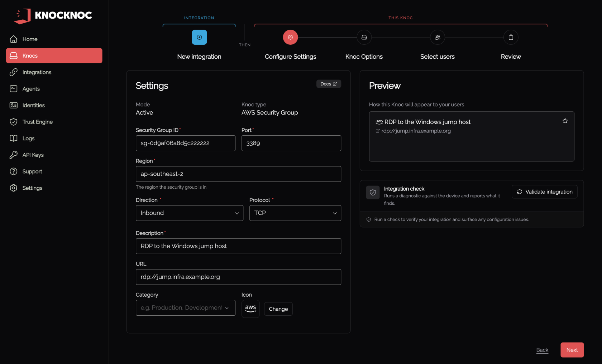Screen dimensions: 602x364
Task: Click the 'Active' mode value
Action: (144, 113)
